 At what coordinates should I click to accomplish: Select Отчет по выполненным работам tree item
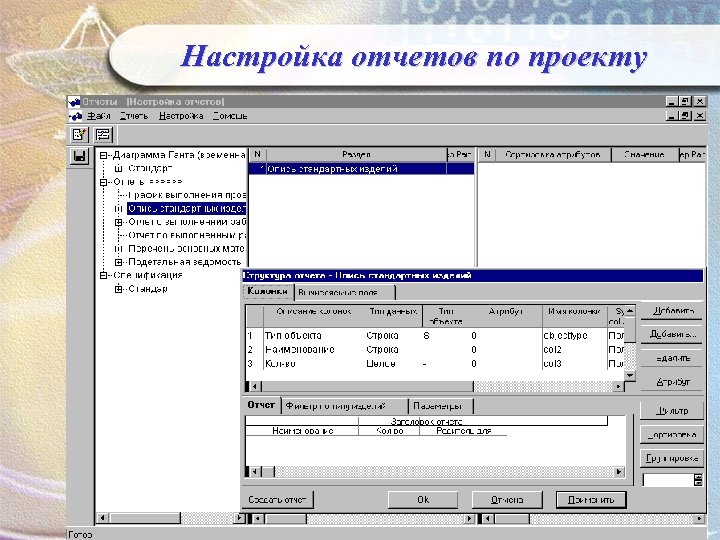coord(187,236)
